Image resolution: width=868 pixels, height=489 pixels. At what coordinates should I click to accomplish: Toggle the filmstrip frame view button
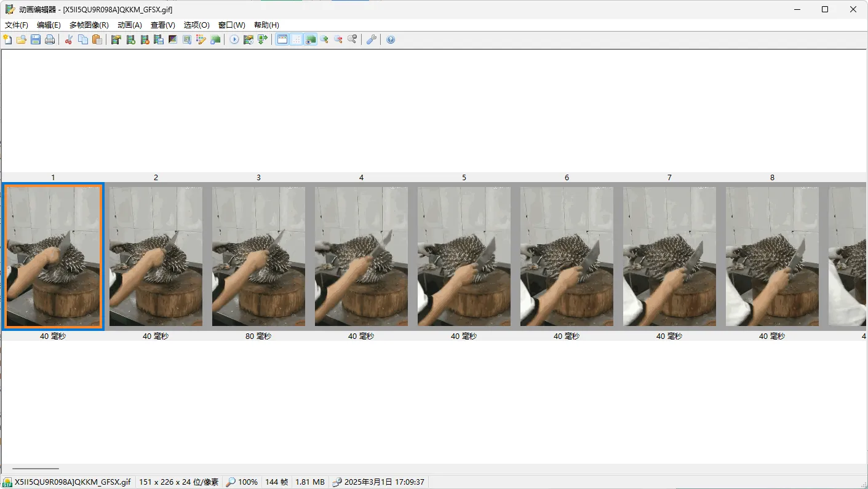click(x=282, y=39)
